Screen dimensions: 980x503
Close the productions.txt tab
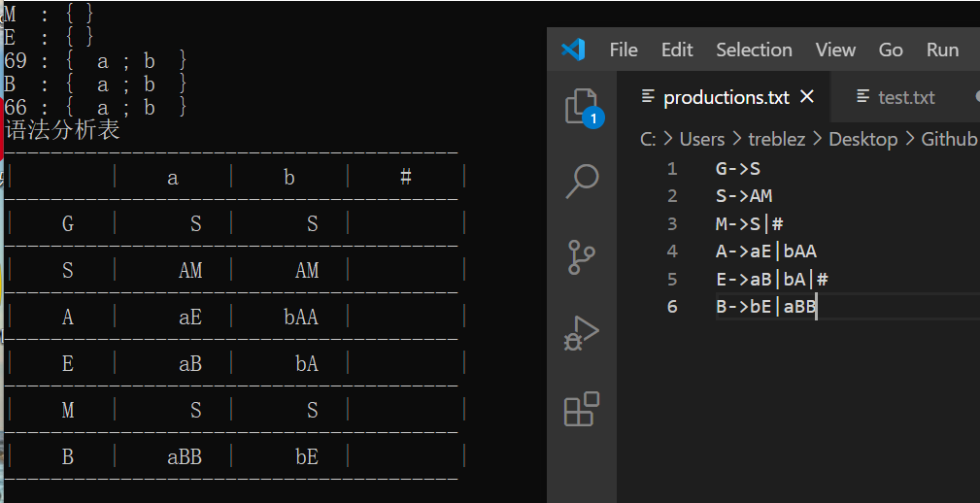pos(806,97)
